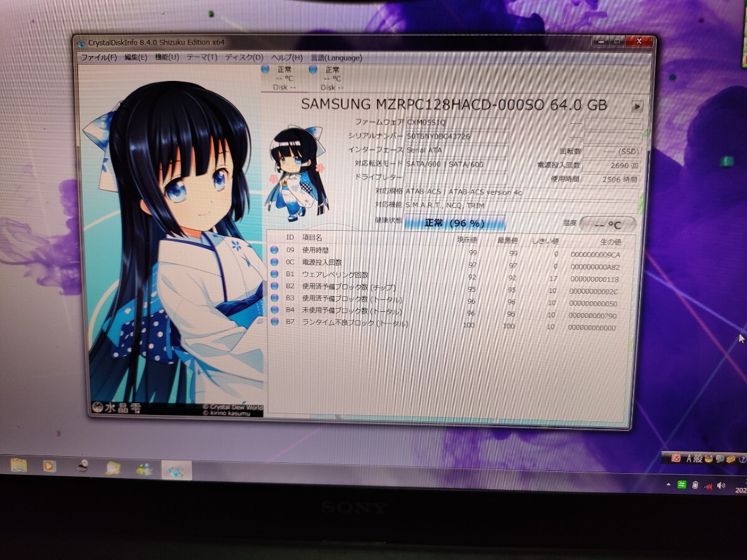Click the status orb for ID B4
Screen dimensions: 747x560
coord(275,310)
